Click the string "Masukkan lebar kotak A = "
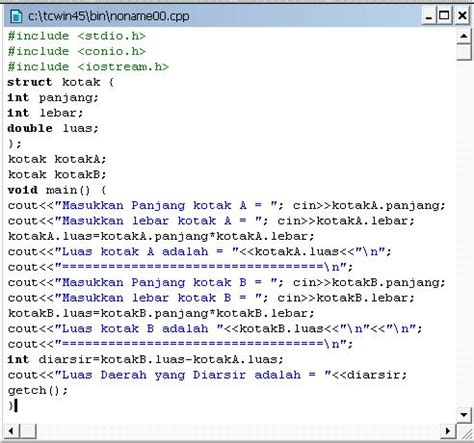The image size is (474, 443). point(158,221)
